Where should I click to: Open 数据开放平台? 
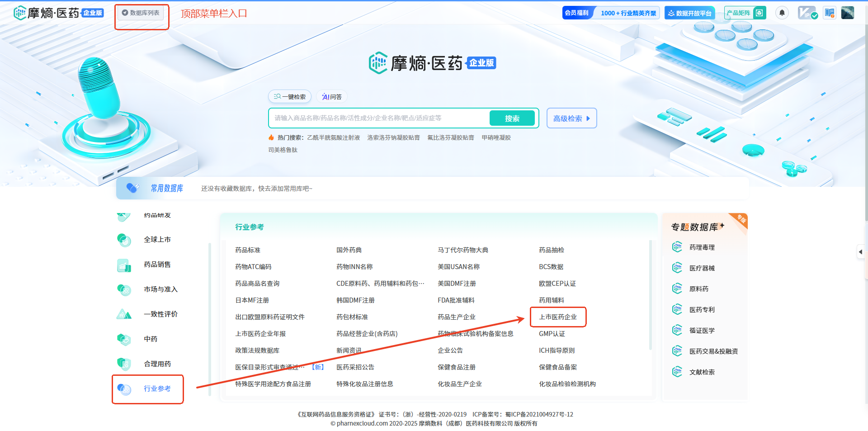click(x=689, y=13)
